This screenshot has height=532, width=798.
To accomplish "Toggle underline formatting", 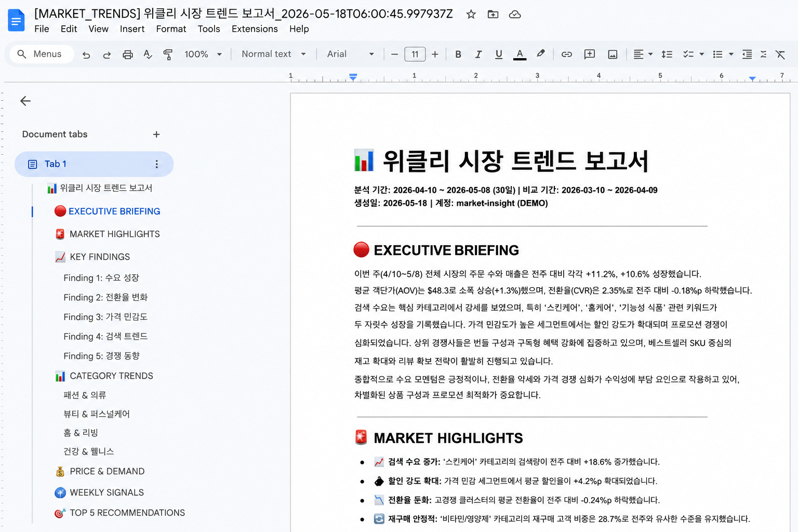I will [x=499, y=54].
